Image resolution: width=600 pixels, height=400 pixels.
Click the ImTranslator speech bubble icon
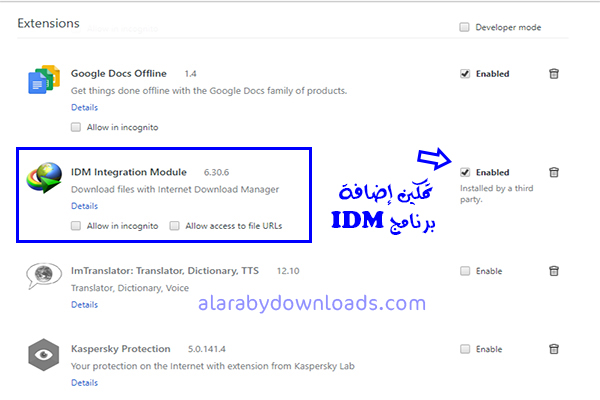tap(44, 275)
